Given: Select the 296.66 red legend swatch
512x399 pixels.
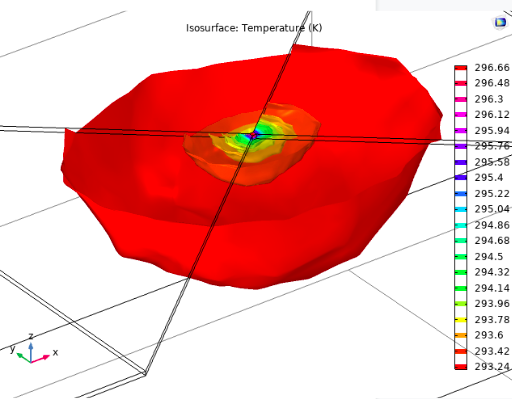Looking at the screenshot, I should click(x=461, y=68).
